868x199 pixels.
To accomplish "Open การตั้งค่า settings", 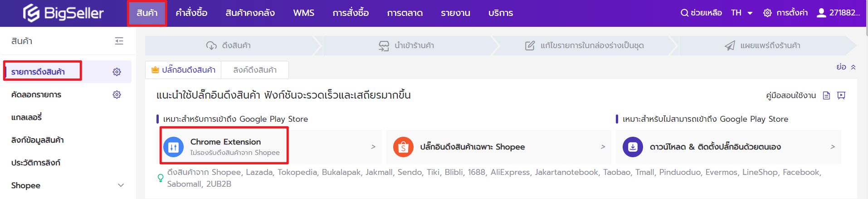I will (785, 13).
